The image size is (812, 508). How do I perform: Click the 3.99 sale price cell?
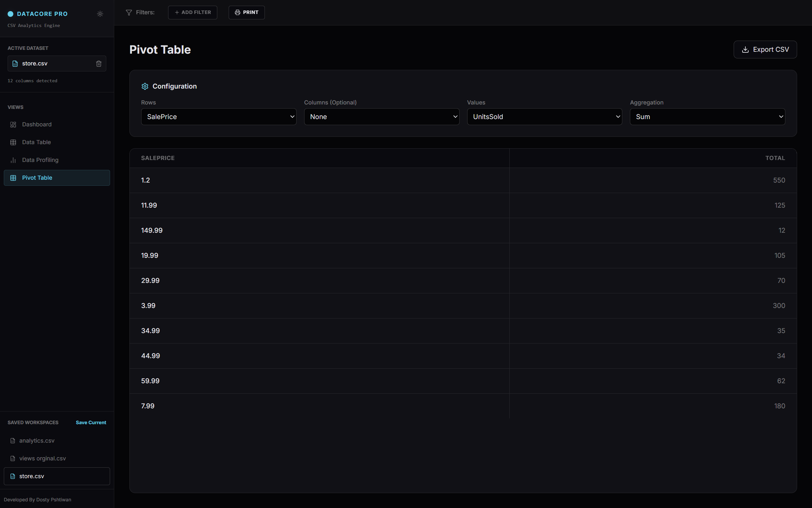tap(319, 306)
